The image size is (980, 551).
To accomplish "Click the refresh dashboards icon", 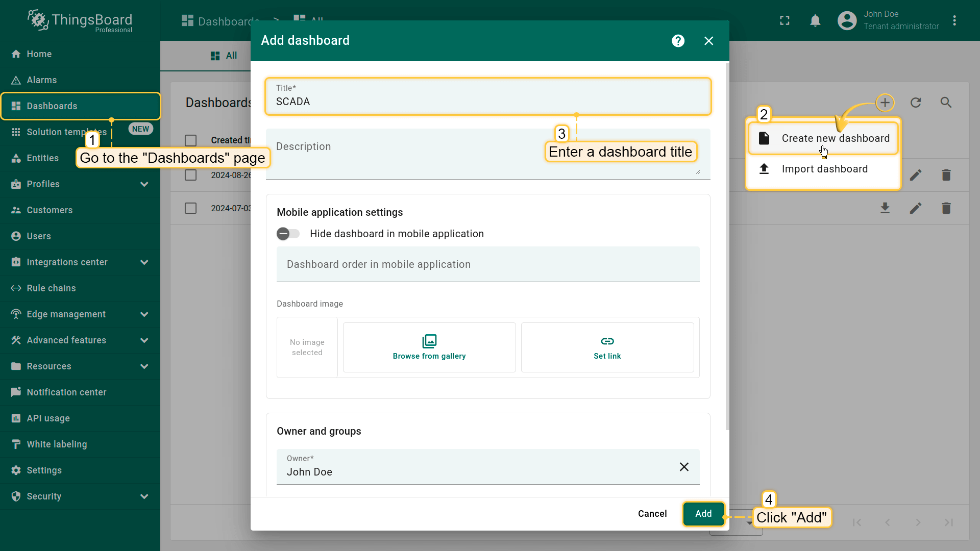I will click(x=916, y=103).
